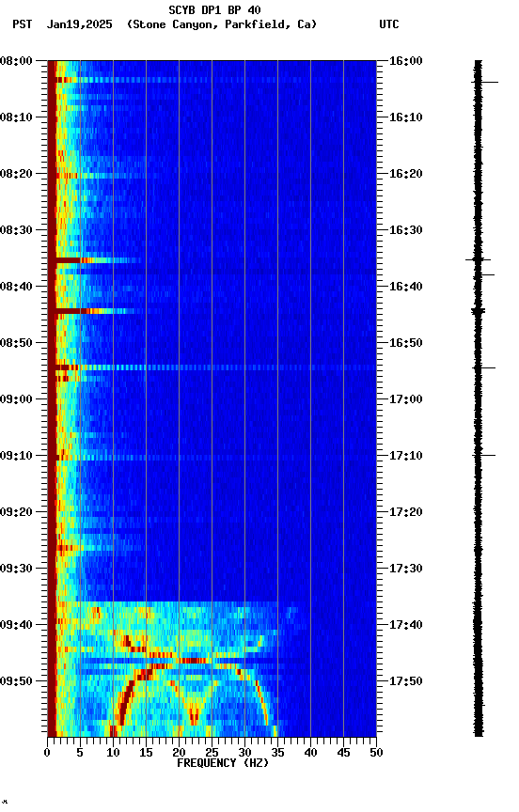
Task: Click the "16:50" UTC time label
Action: click(405, 343)
